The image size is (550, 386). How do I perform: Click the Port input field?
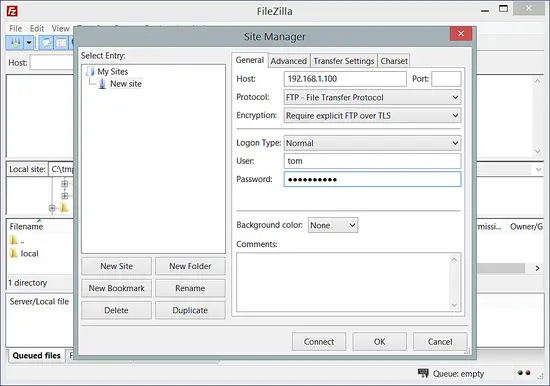(446, 79)
